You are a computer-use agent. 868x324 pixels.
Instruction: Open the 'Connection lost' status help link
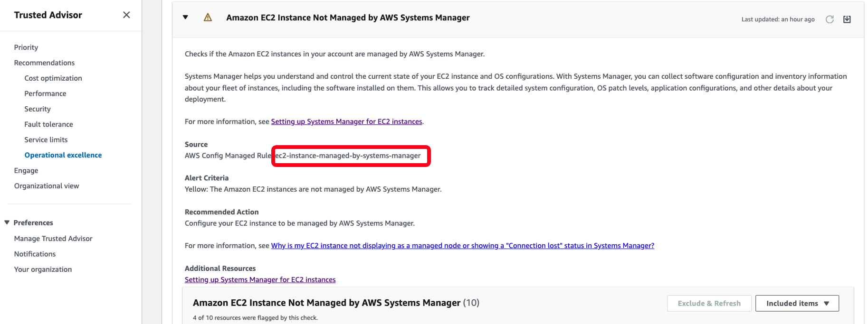pos(462,246)
